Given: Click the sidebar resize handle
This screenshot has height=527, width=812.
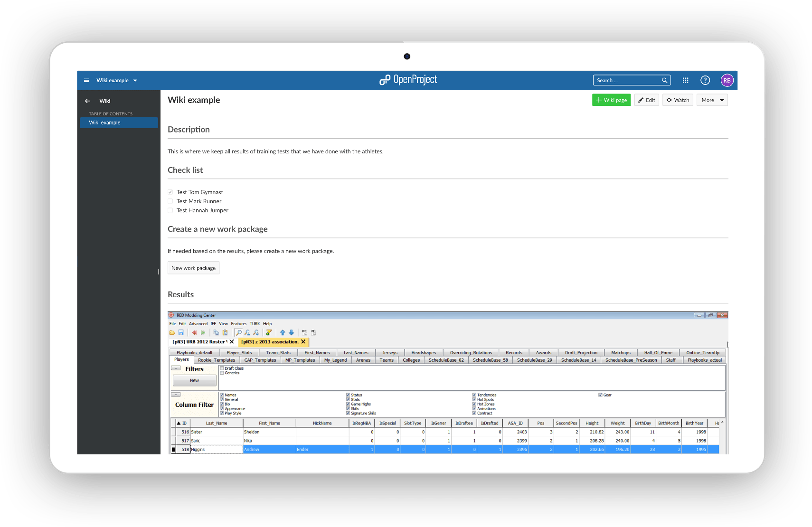Looking at the screenshot, I should coord(159,272).
